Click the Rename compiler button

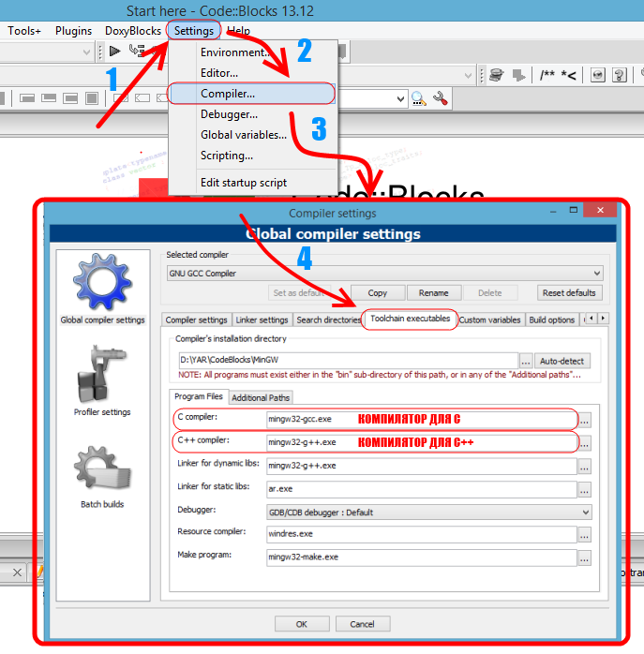[434, 292]
